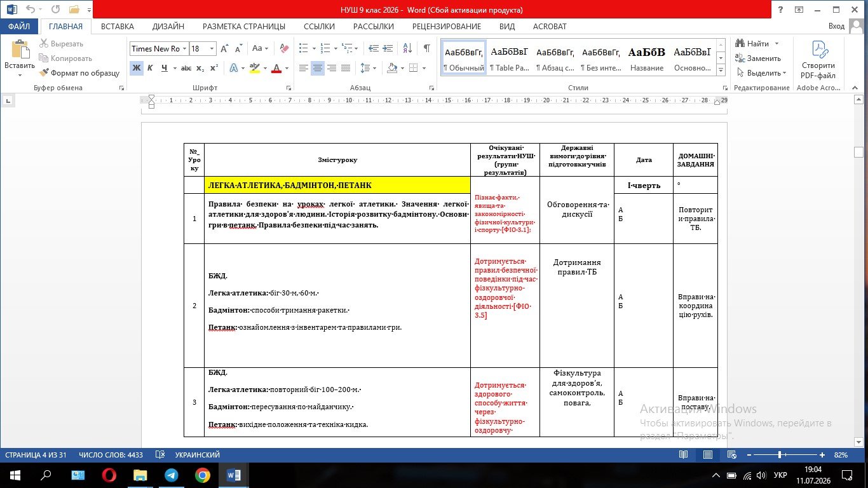
Task: Click the Replace (Заменить) command
Action: 758,58
